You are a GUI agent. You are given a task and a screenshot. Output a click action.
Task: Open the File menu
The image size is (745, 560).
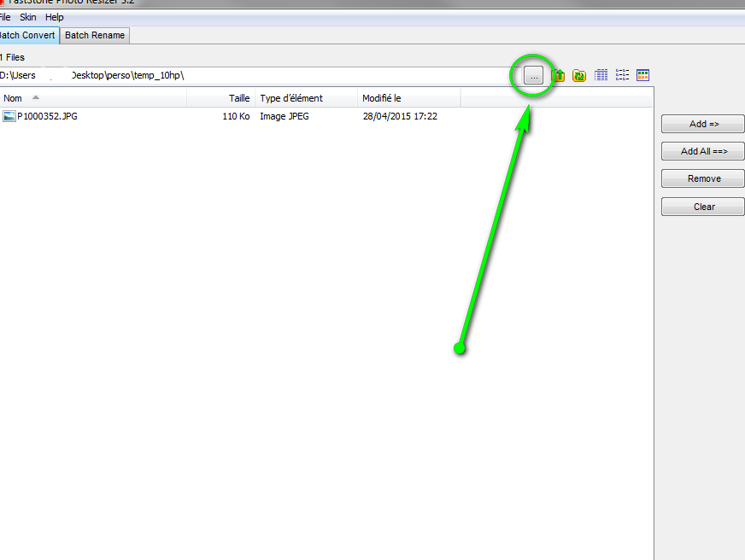[4, 17]
